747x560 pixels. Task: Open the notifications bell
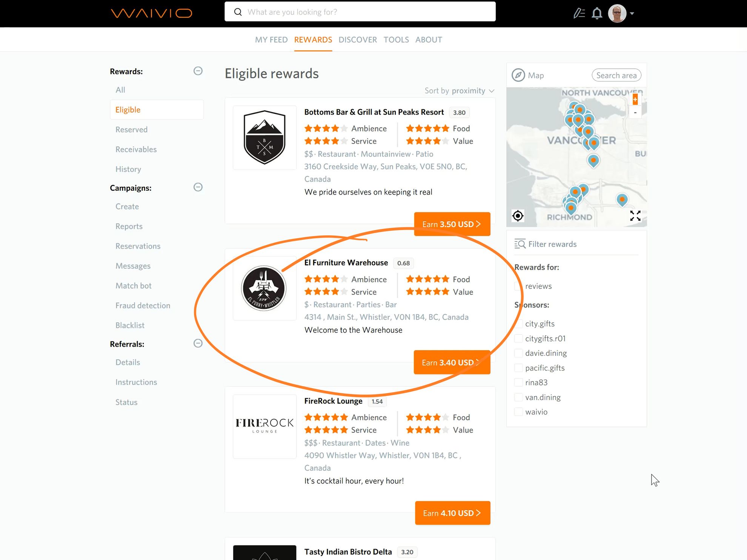[597, 13]
